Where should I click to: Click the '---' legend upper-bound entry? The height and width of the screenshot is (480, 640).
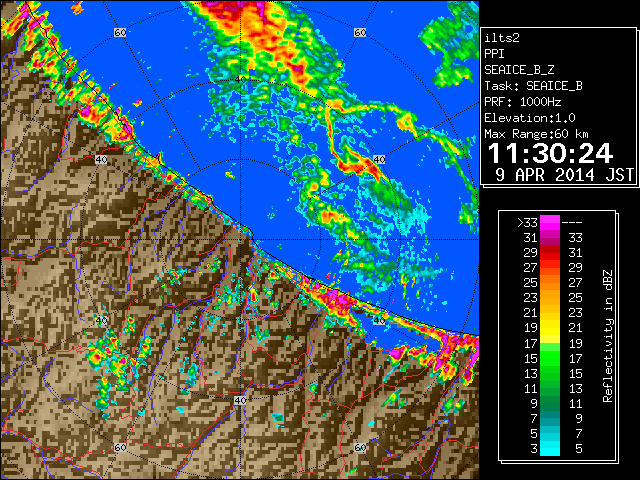[x=572, y=223]
